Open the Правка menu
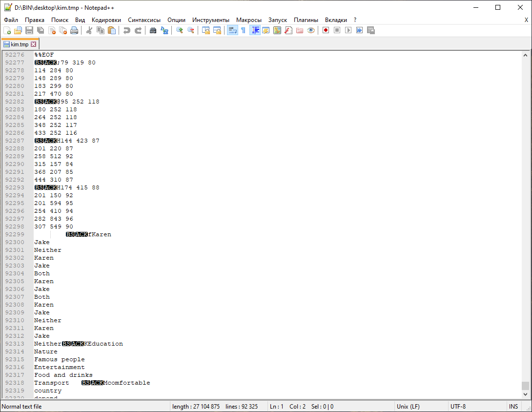This screenshot has width=532, height=412. tap(35, 20)
